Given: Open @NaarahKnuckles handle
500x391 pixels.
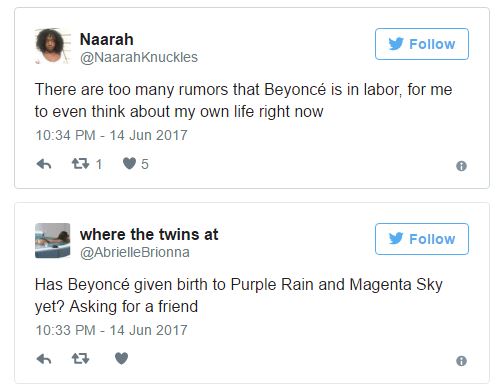Looking at the screenshot, I should (139, 57).
